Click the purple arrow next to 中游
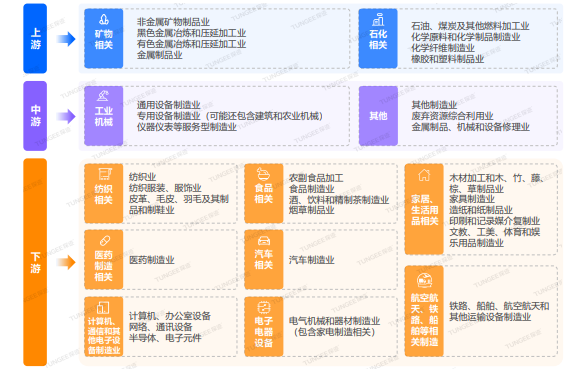Screen dimensions: 583x369 coord(66,116)
